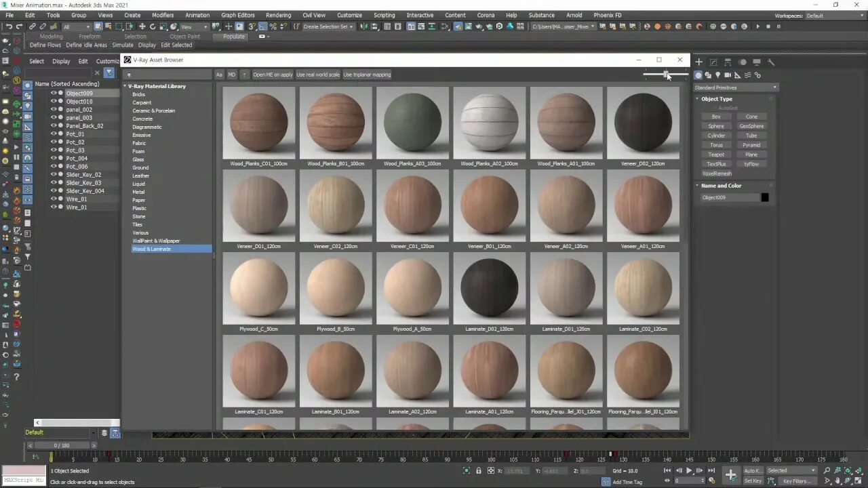Click the Select and Link chain icon
Viewport: 868px width, 488px height.
point(32,26)
